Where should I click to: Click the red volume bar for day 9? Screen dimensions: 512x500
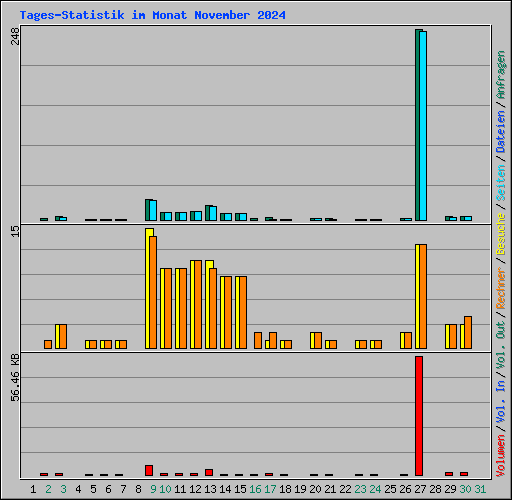click(149, 470)
